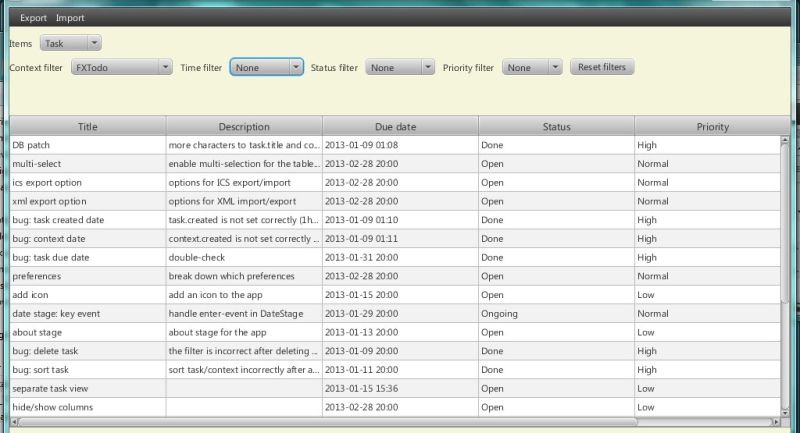This screenshot has height=433, width=800.
Task: Expand the Time filter dropdown
Action: (x=266, y=67)
